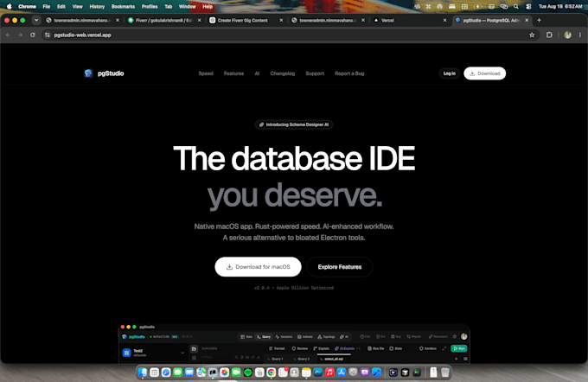588x382 pixels.
Task: Open a new tab with the plus button
Action: coord(540,20)
